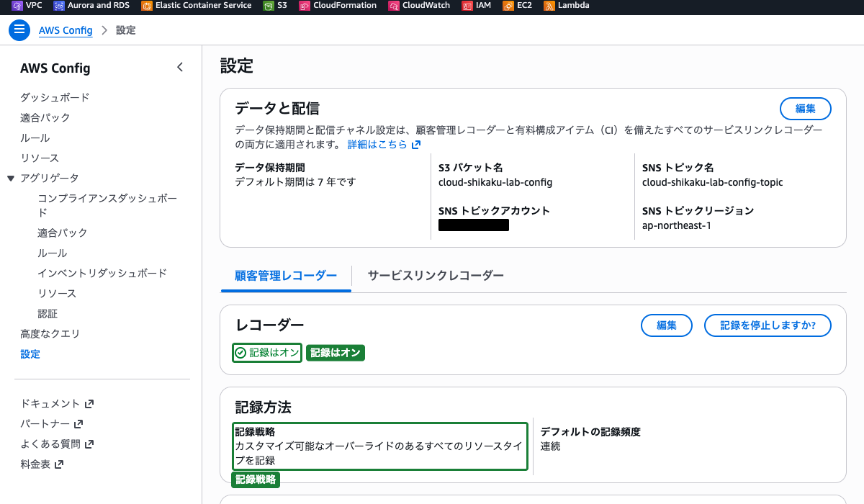Open the 料金表 external link

click(x=42, y=464)
